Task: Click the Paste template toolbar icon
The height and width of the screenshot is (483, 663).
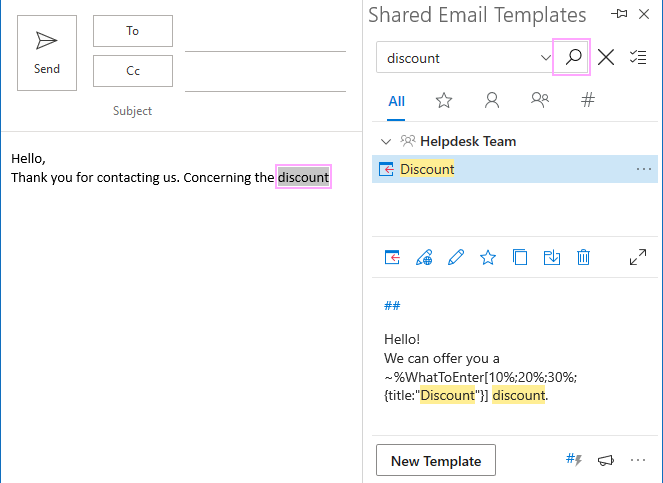Action: point(392,257)
